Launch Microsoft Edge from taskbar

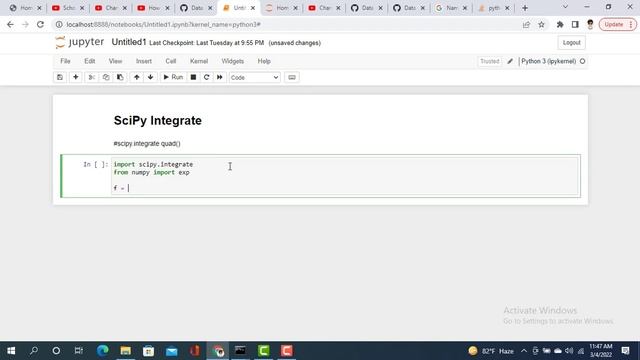click(x=102, y=351)
